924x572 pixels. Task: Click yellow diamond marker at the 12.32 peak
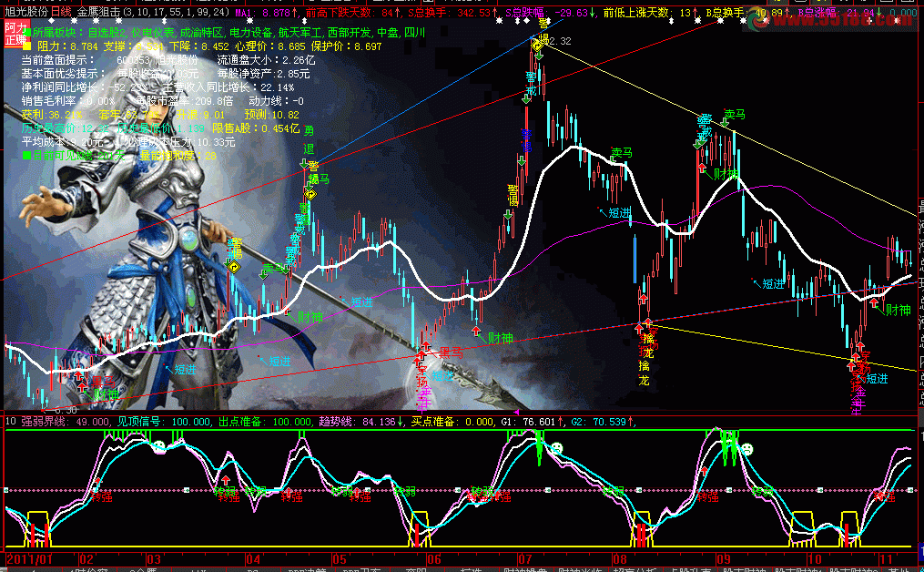click(x=536, y=46)
